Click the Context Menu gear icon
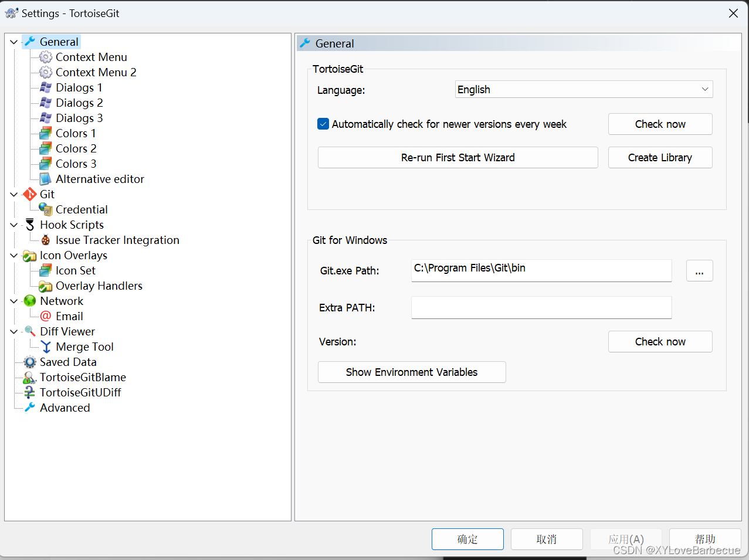This screenshot has width=749, height=560. click(46, 57)
